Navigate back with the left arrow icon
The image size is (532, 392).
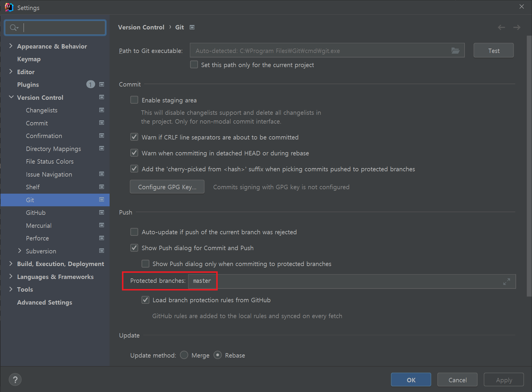click(501, 27)
